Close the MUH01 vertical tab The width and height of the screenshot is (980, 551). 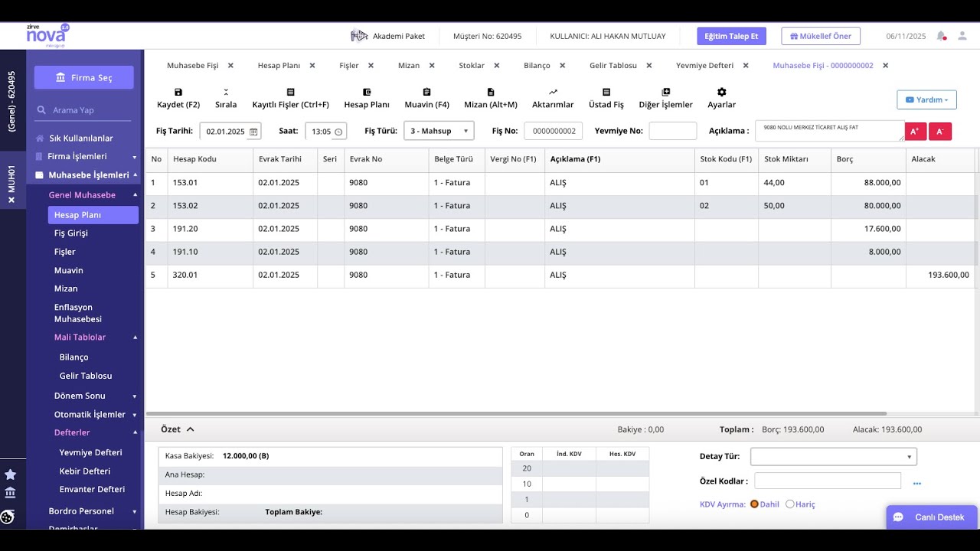click(11, 200)
